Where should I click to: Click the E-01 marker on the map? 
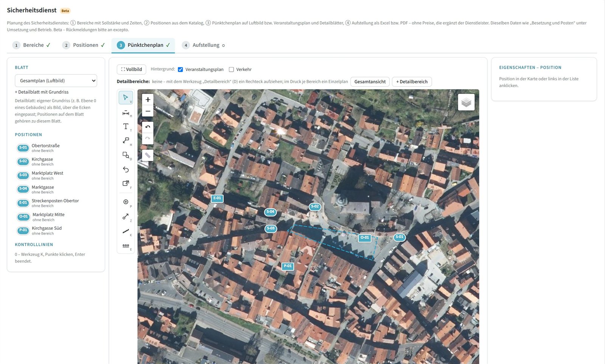click(x=217, y=198)
